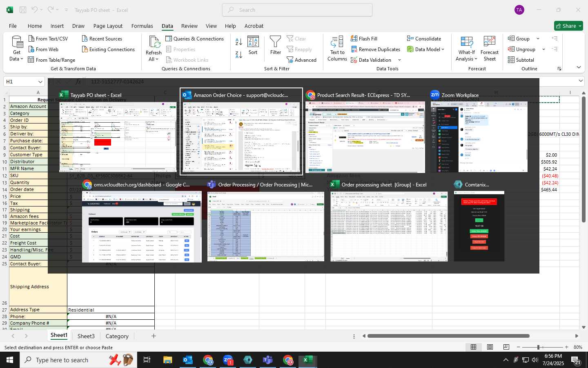Run Flash Fill
The width and height of the screenshot is (588, 368).
[364, 38]
